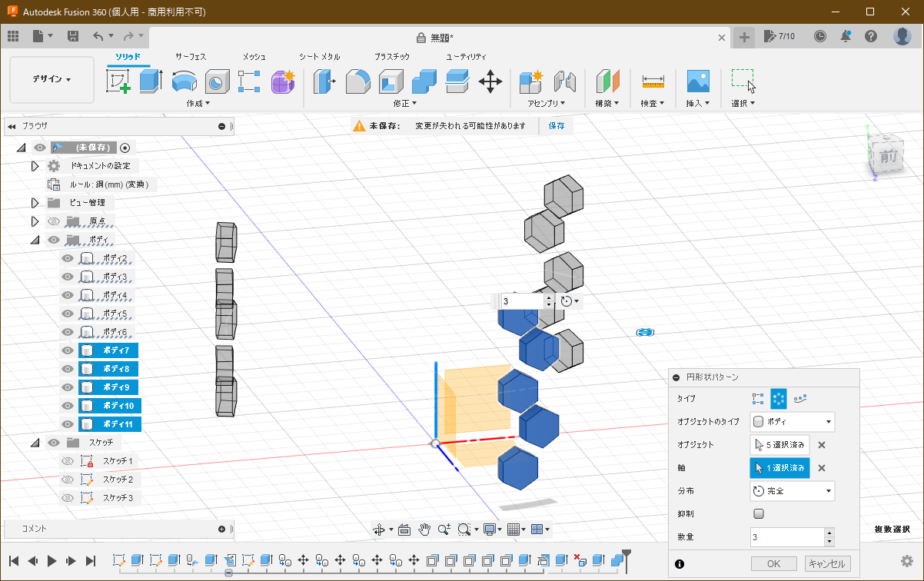Viewport: 924px width, 581px height.
Task: Click the Save disk icon
Action: (x=73, y=36)
